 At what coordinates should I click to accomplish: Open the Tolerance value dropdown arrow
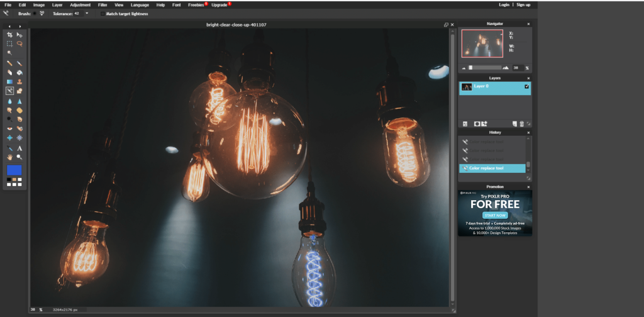click(87, 14)
